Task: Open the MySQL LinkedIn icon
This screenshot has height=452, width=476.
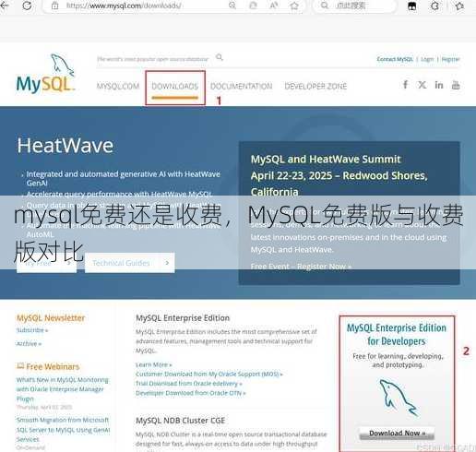Action: click(439, 85)
